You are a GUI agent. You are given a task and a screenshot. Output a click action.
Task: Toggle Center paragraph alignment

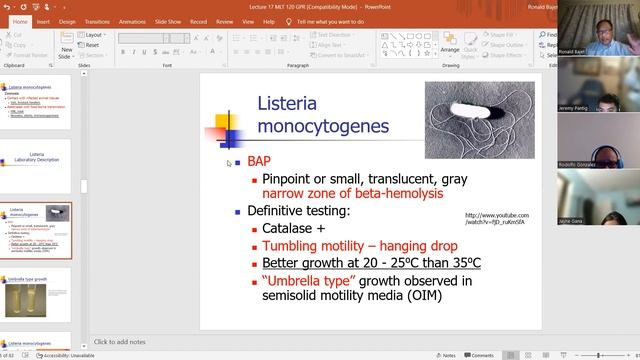click(247, 52)
